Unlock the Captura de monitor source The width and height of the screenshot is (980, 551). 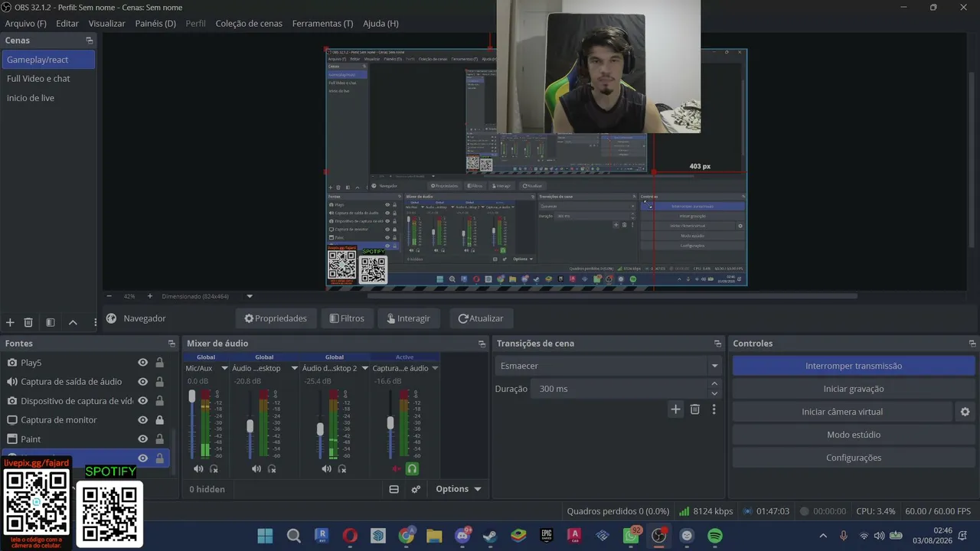159,420
